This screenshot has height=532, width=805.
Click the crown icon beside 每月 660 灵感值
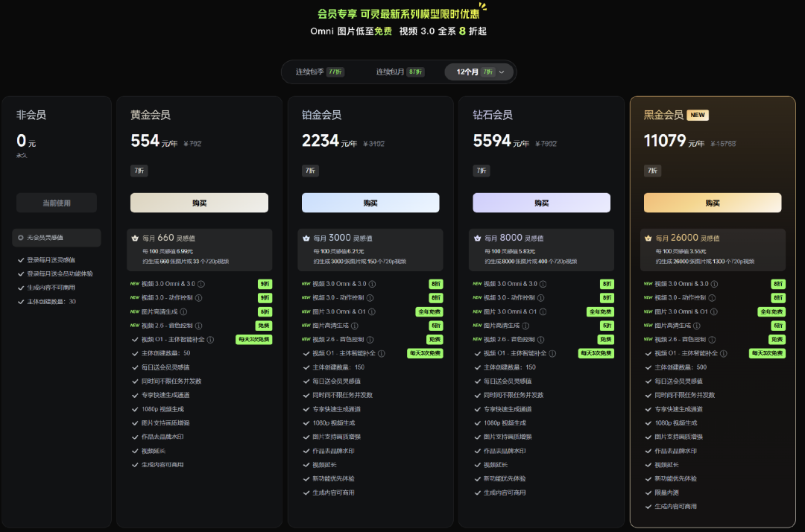[134, 238]
